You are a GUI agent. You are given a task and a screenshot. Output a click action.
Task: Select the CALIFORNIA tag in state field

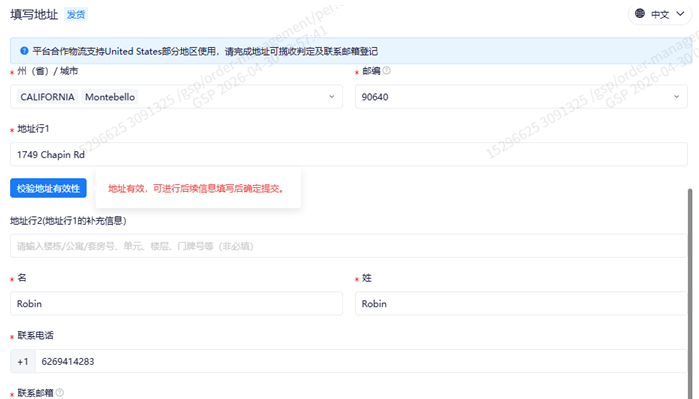click(47, 97)
